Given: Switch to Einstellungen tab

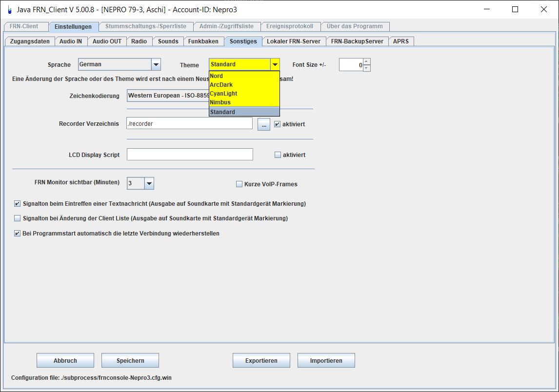Looking at the screenshot, I should click(x=73, y=27).
